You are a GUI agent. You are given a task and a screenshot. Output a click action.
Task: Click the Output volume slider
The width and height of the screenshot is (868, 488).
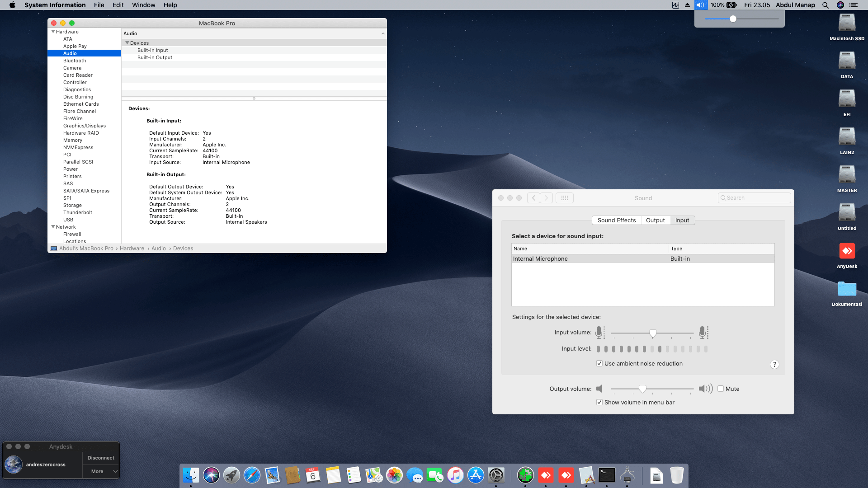652,389
